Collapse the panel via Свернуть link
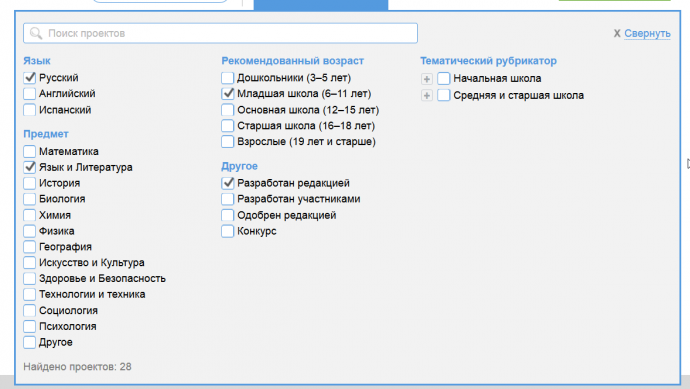690x389 pixels. (647, 33)
